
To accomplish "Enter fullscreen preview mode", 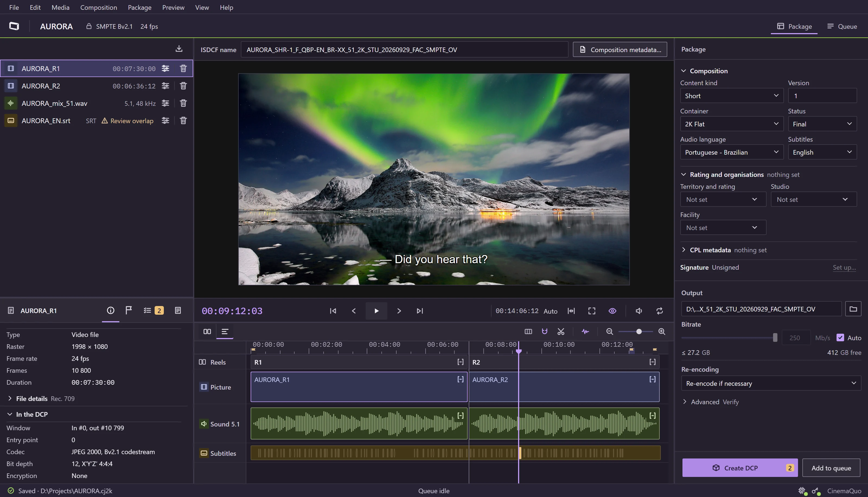I will click(592, 311).
